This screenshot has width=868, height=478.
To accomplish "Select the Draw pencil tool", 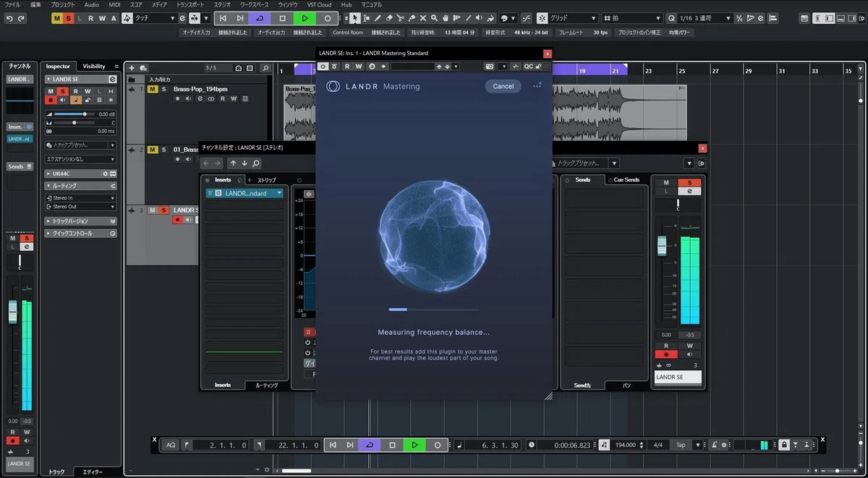I will point(378,18).
